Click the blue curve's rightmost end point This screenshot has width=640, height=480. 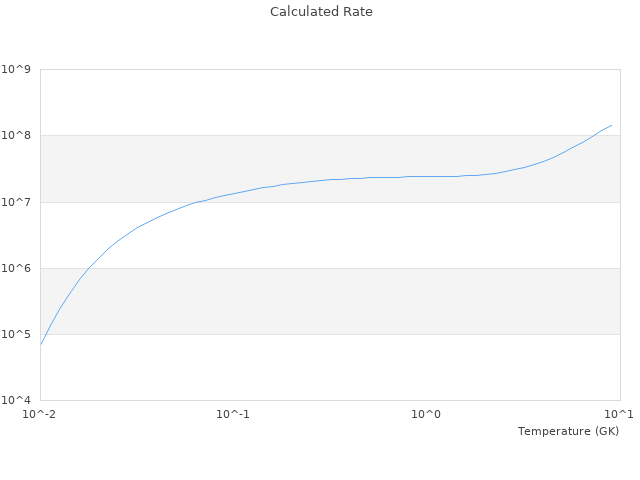(x=611, y=125)
